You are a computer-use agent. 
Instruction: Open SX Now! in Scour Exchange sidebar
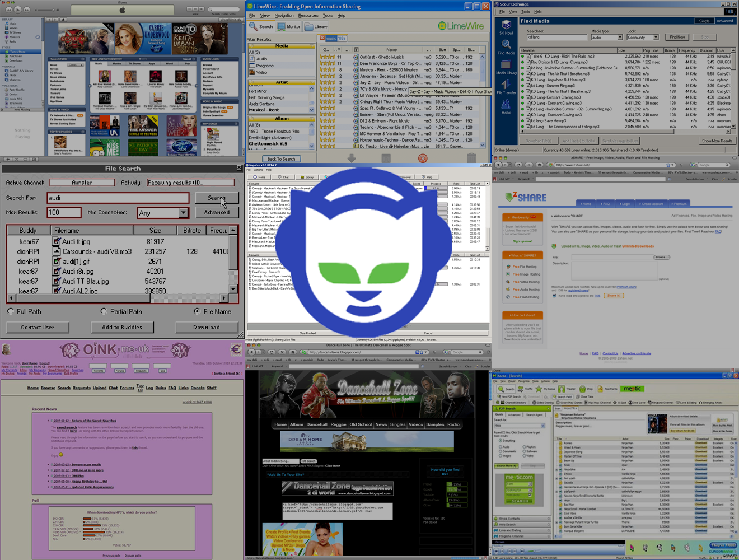coord(506,27)
